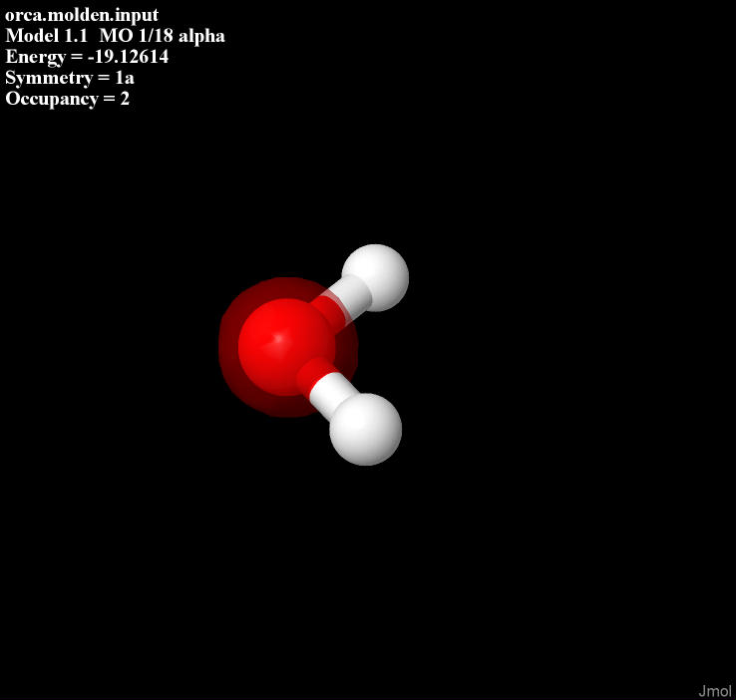Click the 'Energy = -19.12614' text
Image resolution: width=736 pixels, height=700 pixels.
point(87,57)
